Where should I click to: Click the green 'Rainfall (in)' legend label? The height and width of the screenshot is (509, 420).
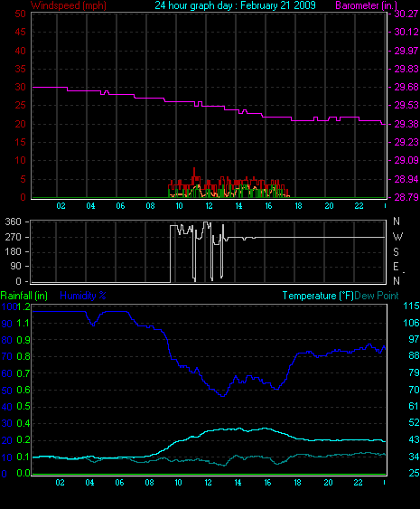(24, 296)
